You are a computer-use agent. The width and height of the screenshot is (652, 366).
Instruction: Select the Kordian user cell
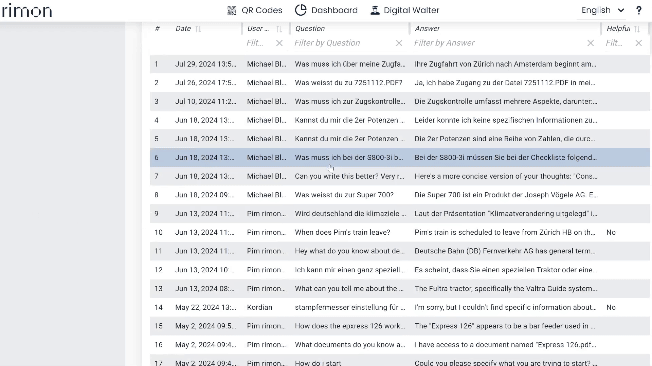point(259,307)
